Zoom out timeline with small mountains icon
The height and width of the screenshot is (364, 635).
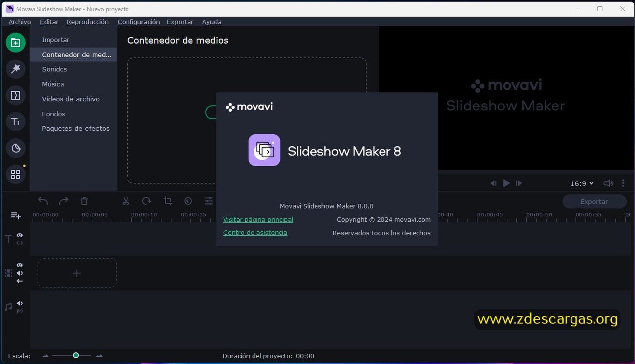pos(46,356)
